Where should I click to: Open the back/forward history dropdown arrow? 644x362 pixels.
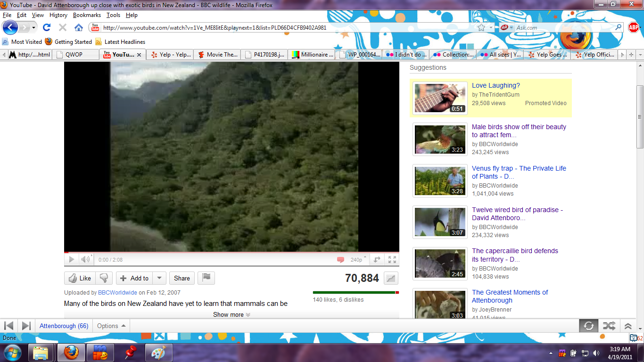pyautogui.click(x=34, y=28)
